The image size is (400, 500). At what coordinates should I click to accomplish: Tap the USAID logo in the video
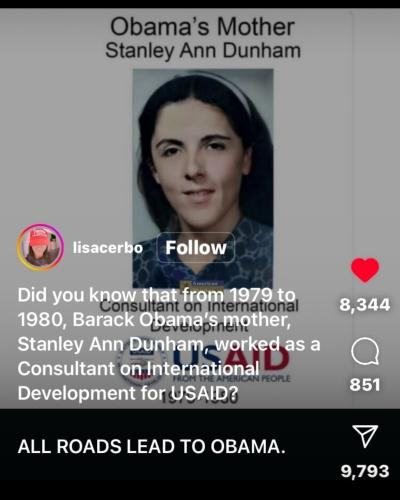(203, 364)
